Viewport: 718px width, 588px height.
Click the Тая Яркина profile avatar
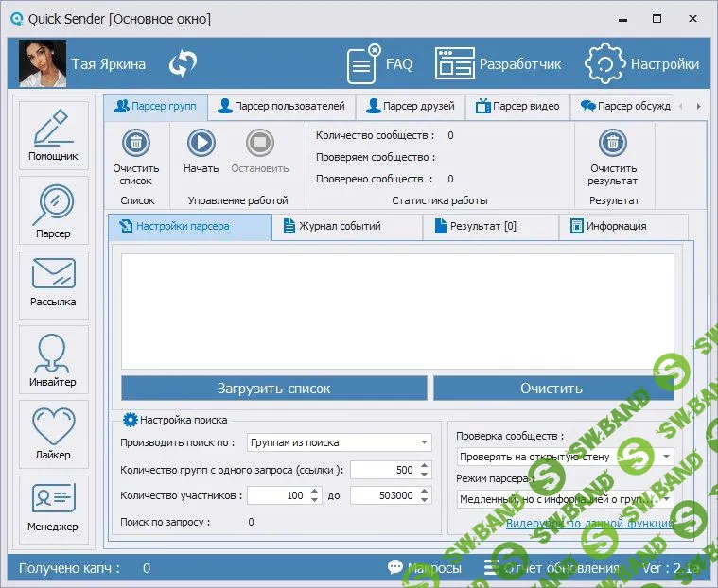point(43,63)
